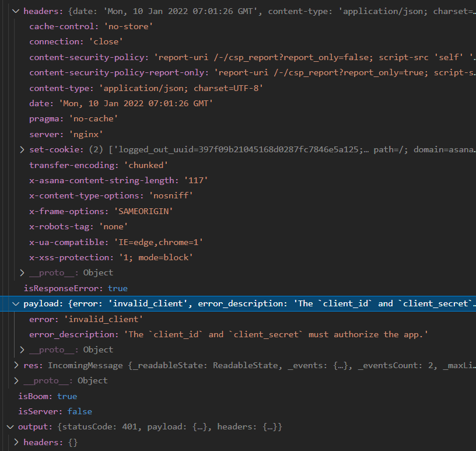476x451 pixels.
Task: Expand the __proto__ object under payload
Action: (22, 349)
